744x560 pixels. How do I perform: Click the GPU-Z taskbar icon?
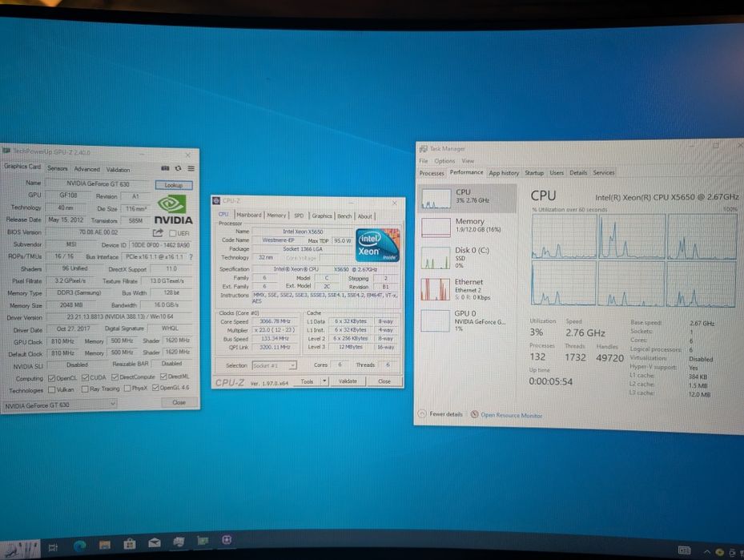click(x=203, y=541)
